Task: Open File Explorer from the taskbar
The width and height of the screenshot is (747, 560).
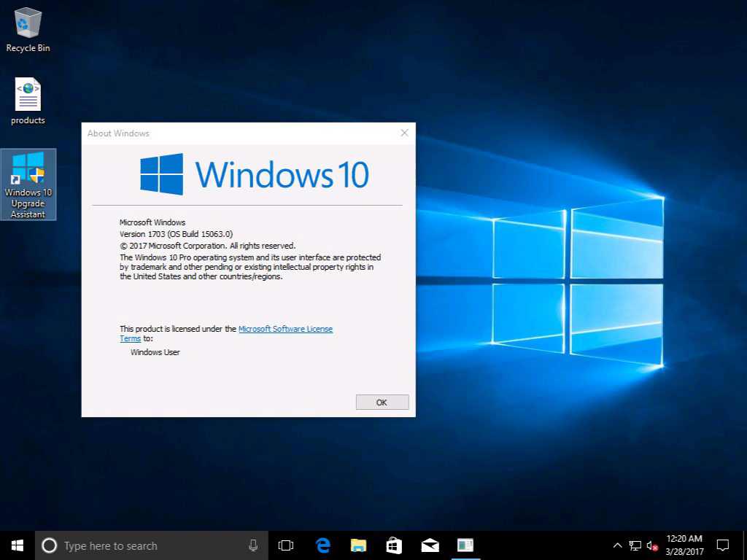Action: [x=358, y=545]
